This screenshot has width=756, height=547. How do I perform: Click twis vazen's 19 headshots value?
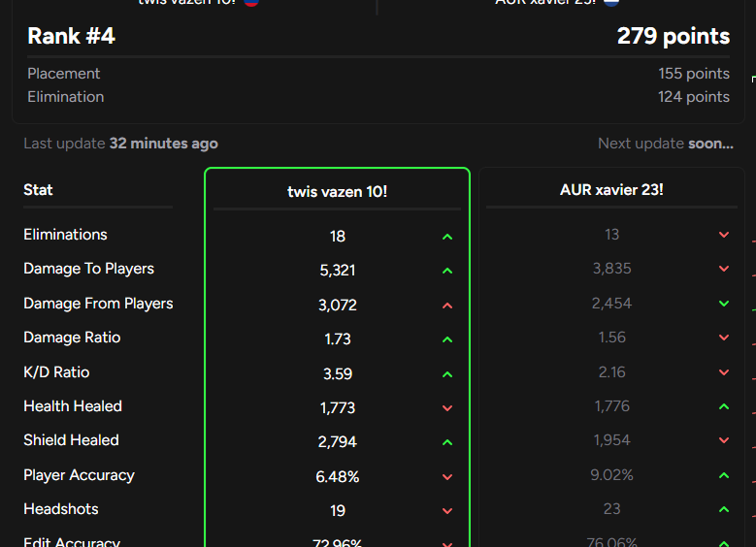click(337, 510)
